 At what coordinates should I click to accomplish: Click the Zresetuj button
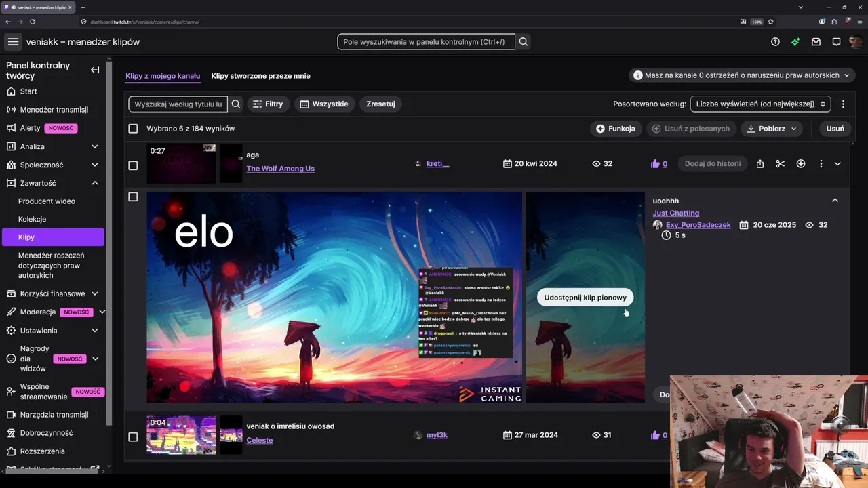[380, 104]
